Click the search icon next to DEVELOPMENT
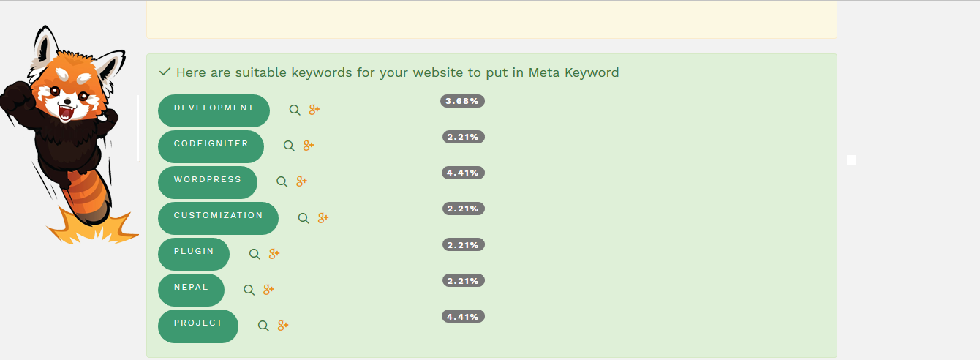The width and height of the screenshot is (980, 360). point(295,110)
